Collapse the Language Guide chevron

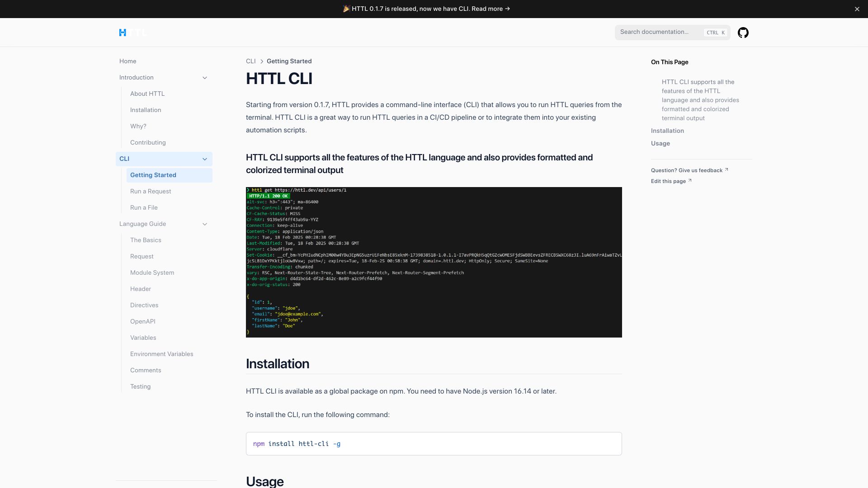(205, 224)
